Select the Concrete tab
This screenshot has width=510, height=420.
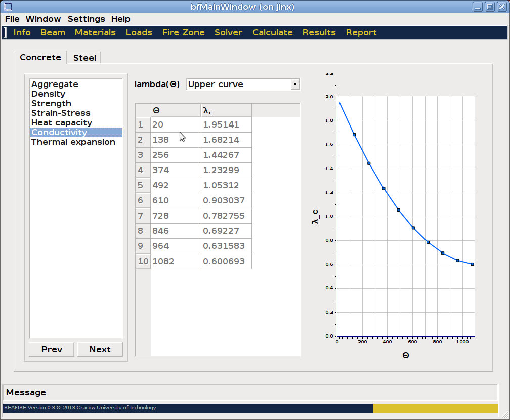click(x=40, y=57)
